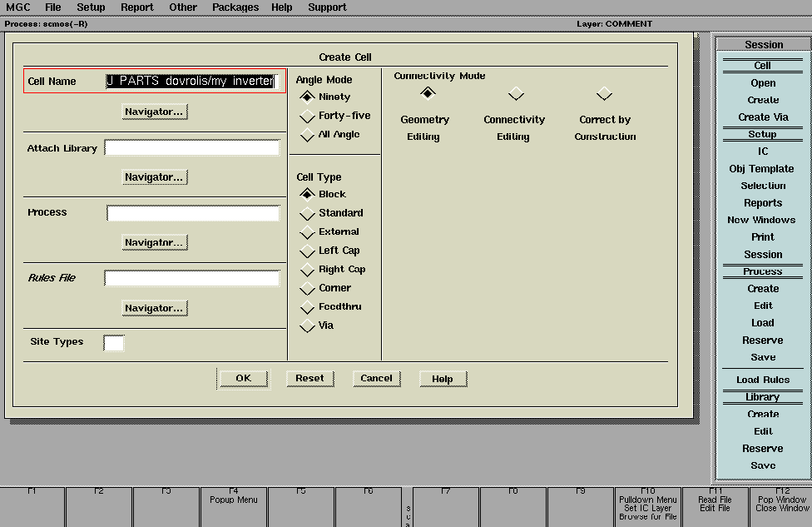The height and width of the screenshot is (527, 812).
Task: Select the Via cell type
Action: pos(308,326)
